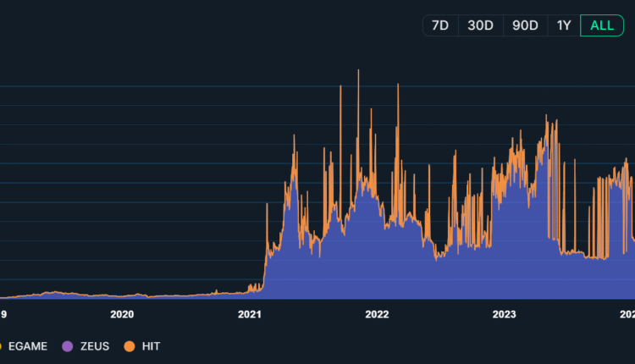Click the yellow EGAME legend dot
The height and width of the screenshot is (364, 635).
coord(2,346)
